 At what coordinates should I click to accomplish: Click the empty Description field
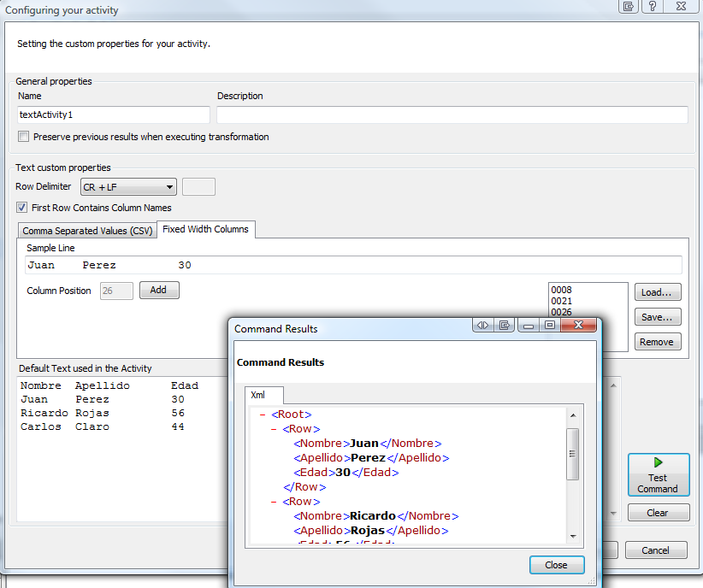[x=452, y=115]
